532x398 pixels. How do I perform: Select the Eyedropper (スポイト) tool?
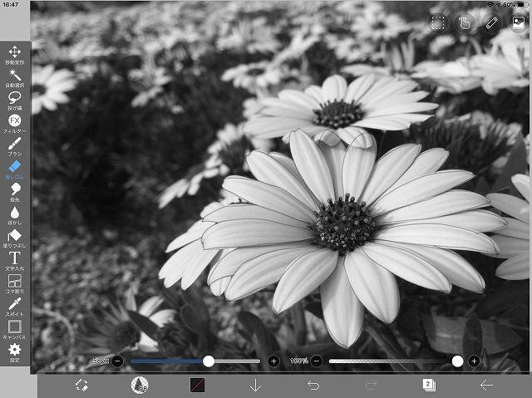click(x=15, y=307)
